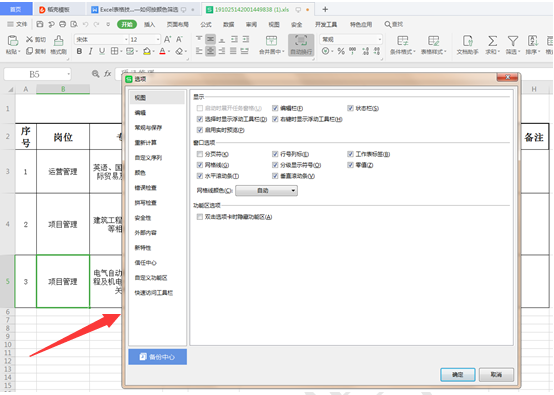Toggle Underline formatting
554x395 pixels.
pyautogui.click(x=102, y=52)
